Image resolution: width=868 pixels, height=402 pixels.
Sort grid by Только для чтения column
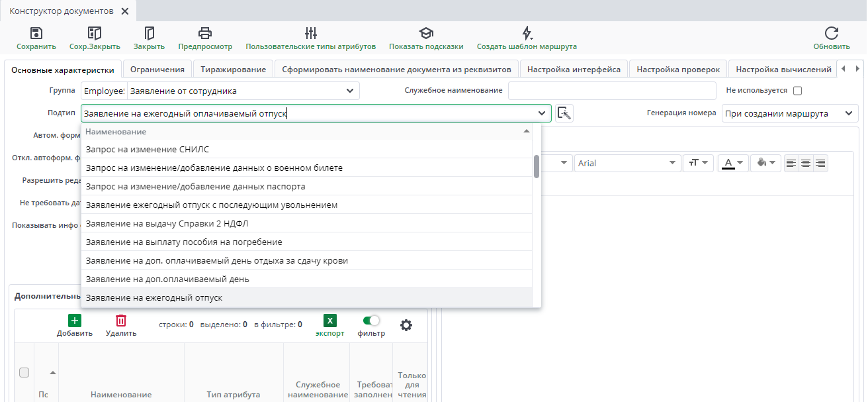(x=412, y=385)
